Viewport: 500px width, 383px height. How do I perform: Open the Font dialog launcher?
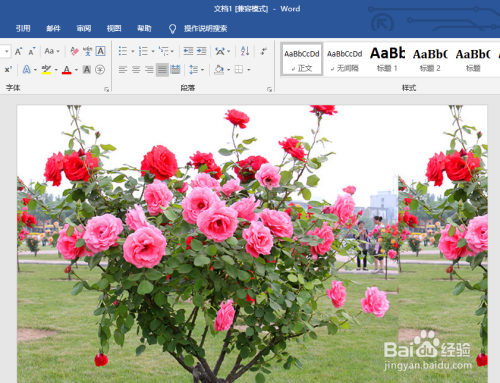pos(107,89)
